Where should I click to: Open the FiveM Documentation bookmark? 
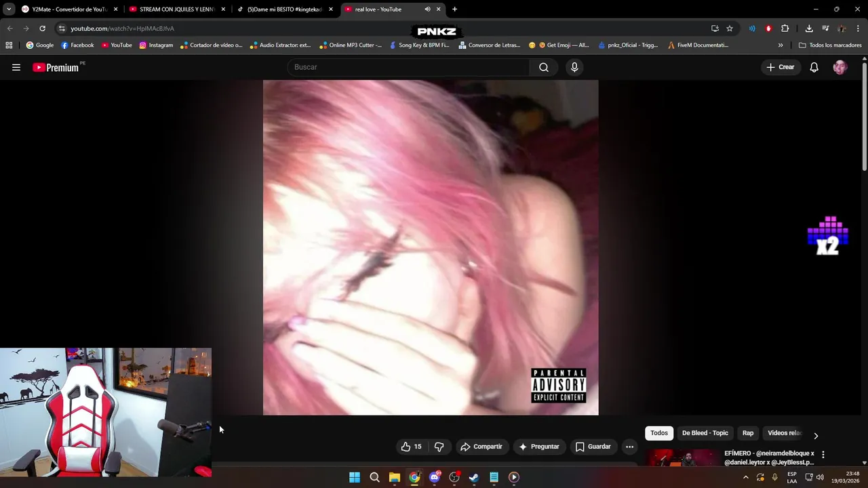click(698, 45)
